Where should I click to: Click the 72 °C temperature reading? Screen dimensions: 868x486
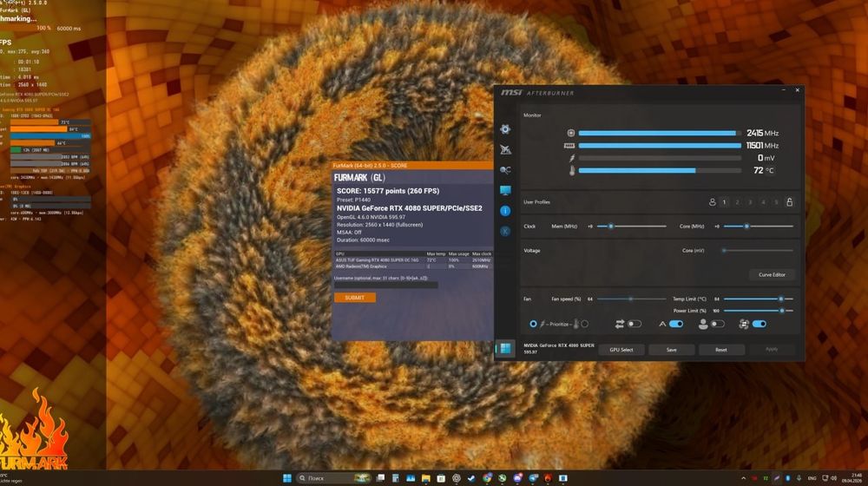[x=763, y=170]
